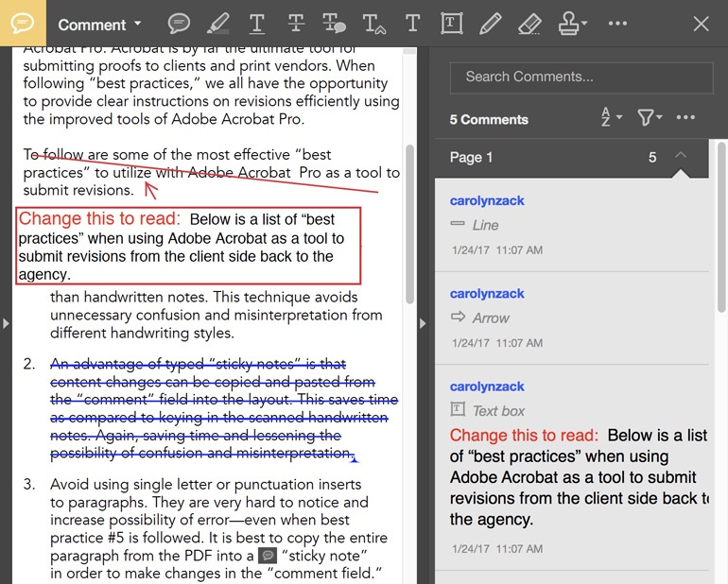The height and width of the screenshot is (584, 728).
Task: Open more comment tools ellipsis in toolbar
Action: click(617, 24)
